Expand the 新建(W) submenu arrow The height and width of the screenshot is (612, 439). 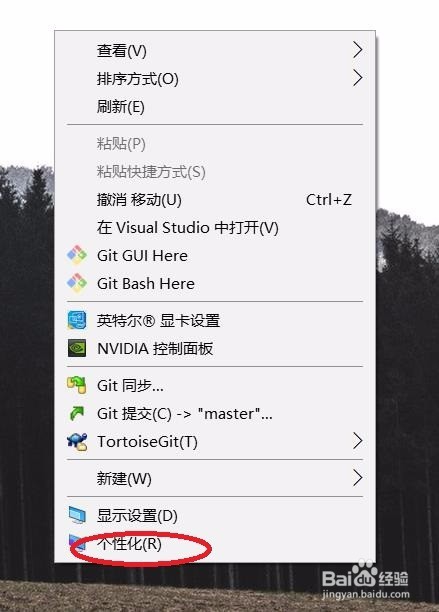pyautogui.click(x=357, y=478)
